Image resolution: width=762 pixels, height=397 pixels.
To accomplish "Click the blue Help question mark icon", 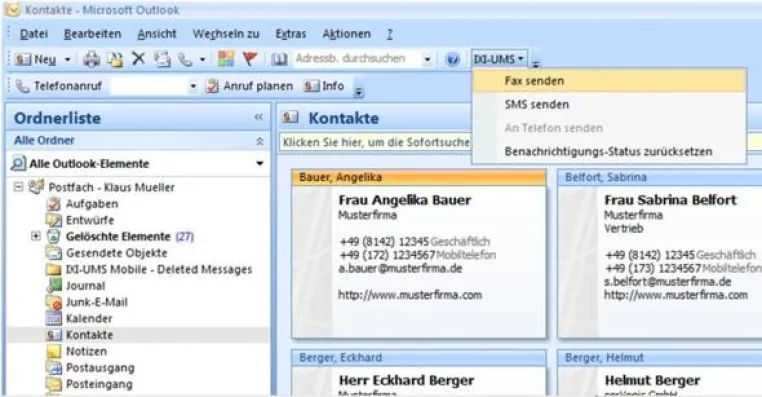I will [x=452, y=59].
